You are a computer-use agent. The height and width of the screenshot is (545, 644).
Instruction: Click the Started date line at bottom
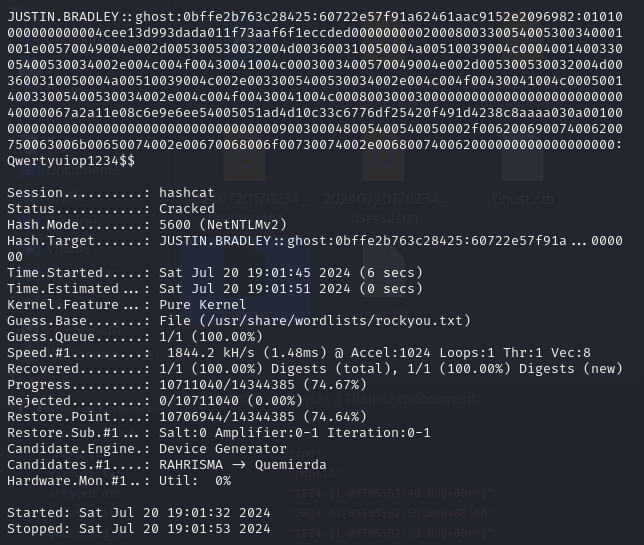point(139,512)
